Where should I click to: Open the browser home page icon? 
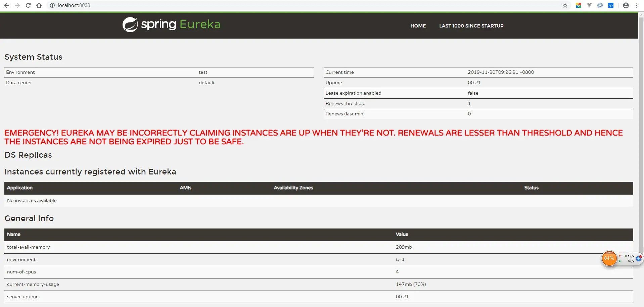click(39, 5)
